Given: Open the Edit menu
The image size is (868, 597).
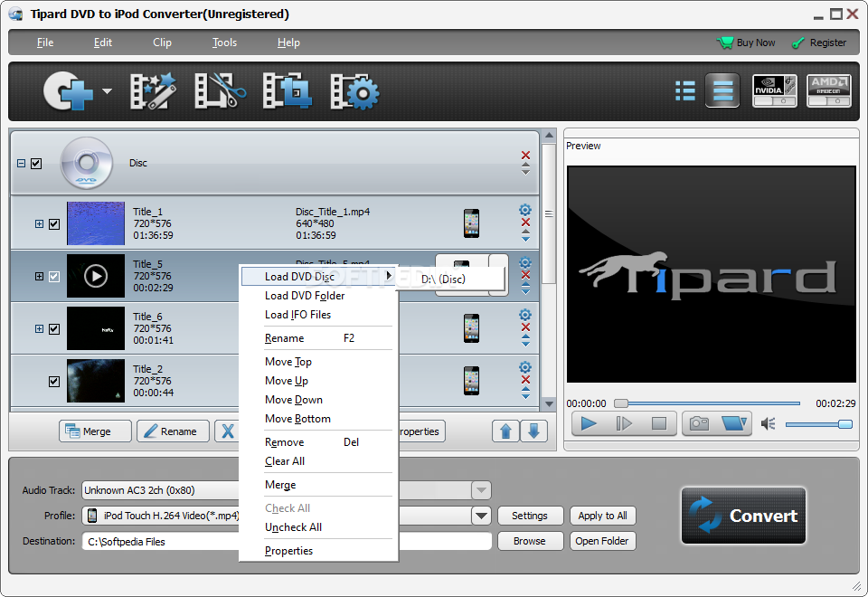Looking at the screenshot, I should [x=103, y=43].
